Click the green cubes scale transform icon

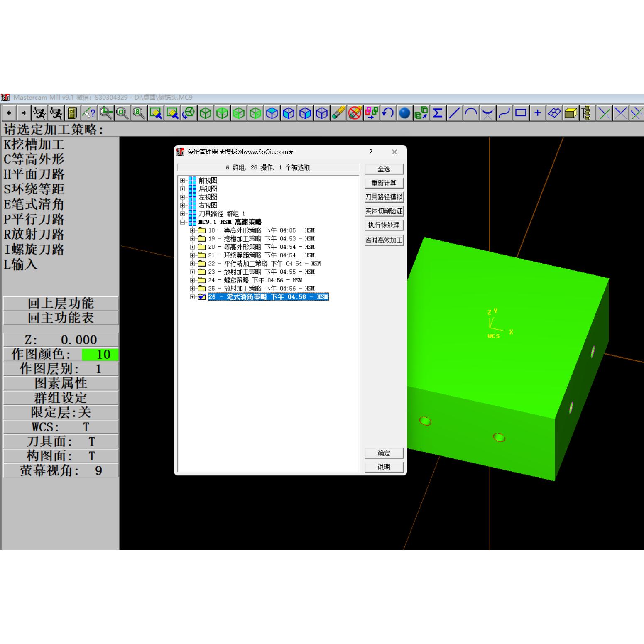(x=421, y=113)
